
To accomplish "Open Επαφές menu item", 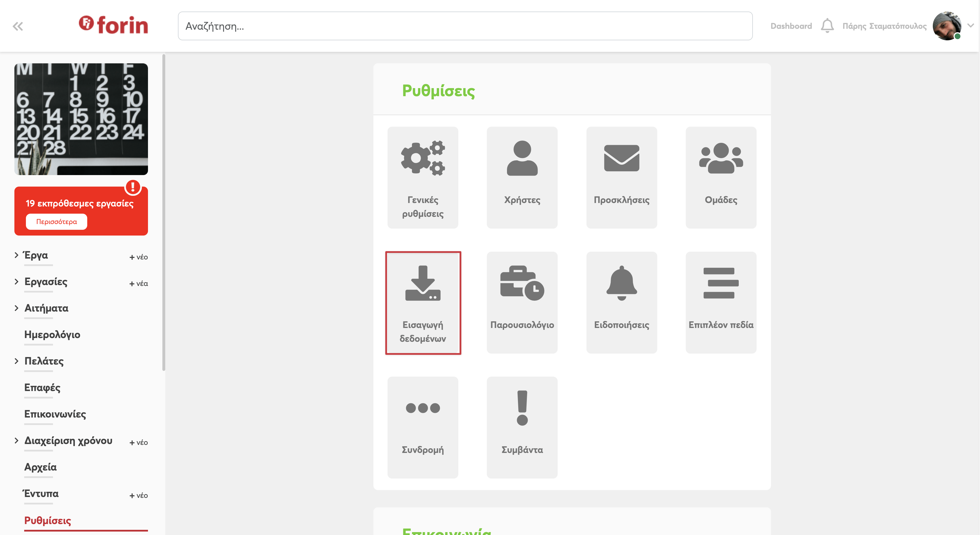I will tap(42, 387).
